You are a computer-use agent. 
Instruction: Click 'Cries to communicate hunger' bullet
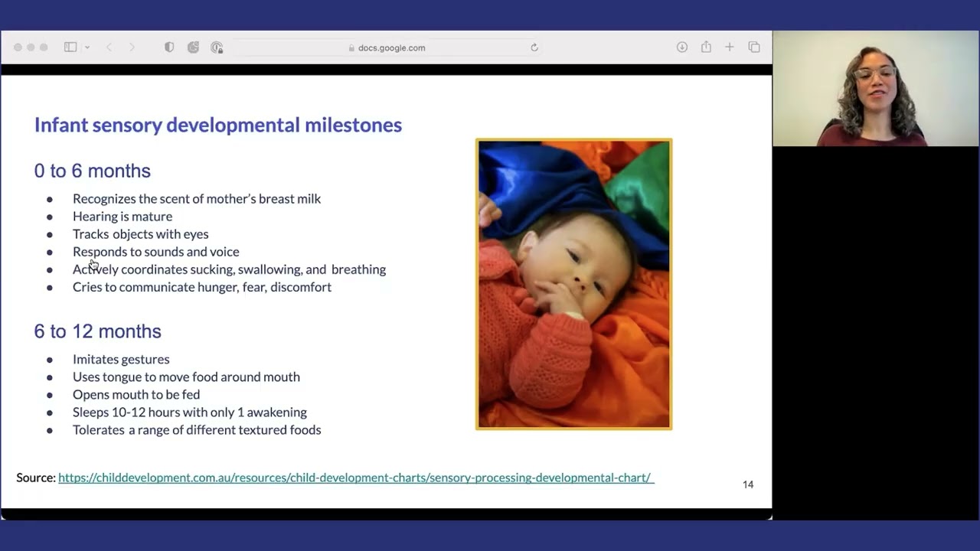[202, 287]
